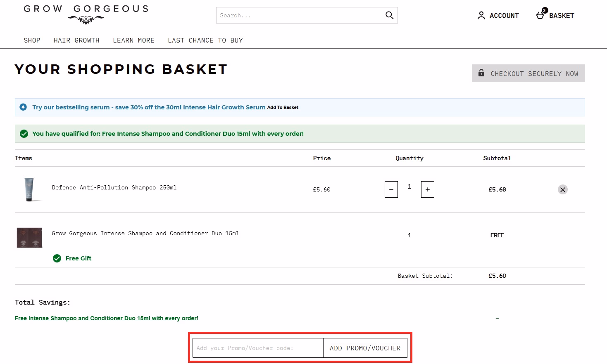The width and height of the screenshot is (607, 364).
Task: Open the Account link text
Action: click(504, 16)
